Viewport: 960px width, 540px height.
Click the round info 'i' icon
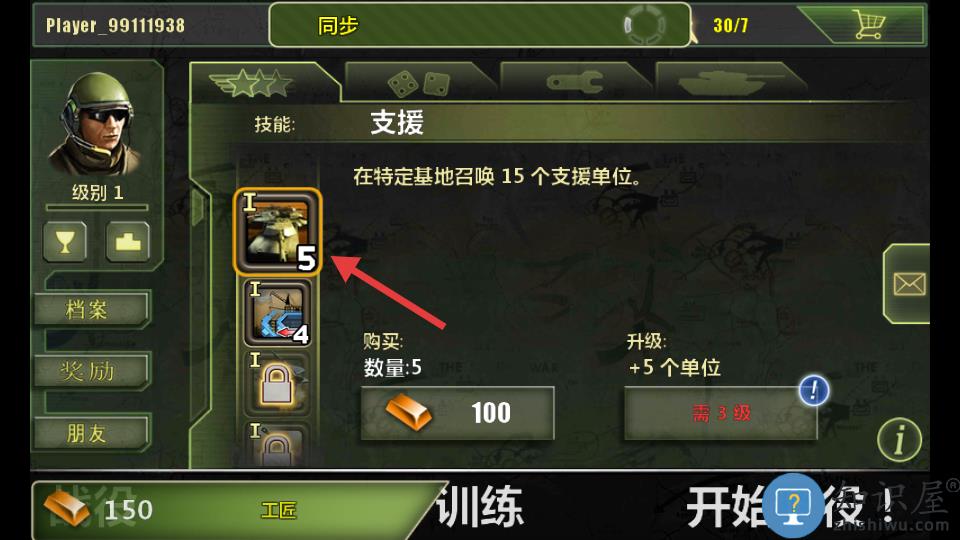[x=899, y=439]
